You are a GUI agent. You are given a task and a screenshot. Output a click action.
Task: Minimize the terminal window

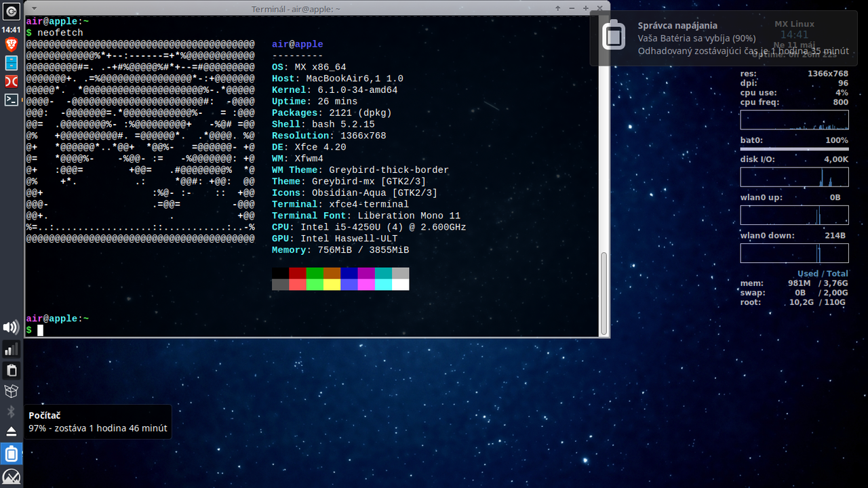pos(572,8)
